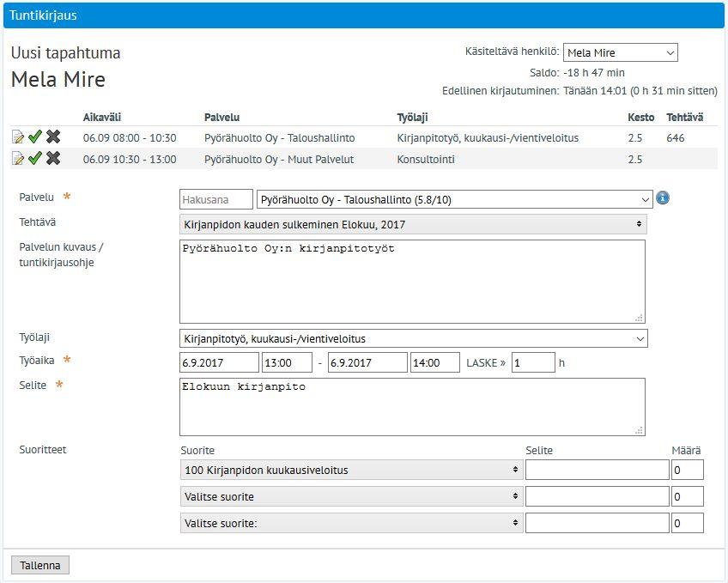Image resolution: width=728 pixels, height=583 pixels.
Task: Expand the Palvelu service dropdown
Action: [454, 199]
